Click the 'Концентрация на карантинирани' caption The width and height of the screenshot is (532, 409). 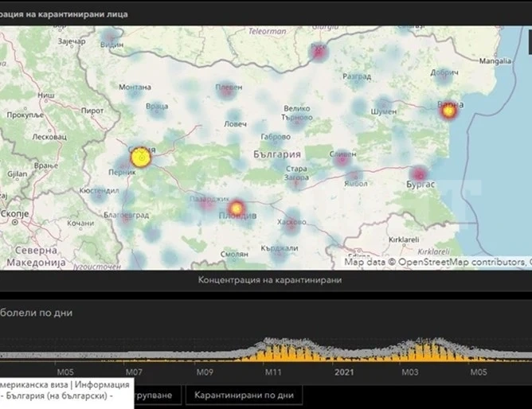click(270, 280)
